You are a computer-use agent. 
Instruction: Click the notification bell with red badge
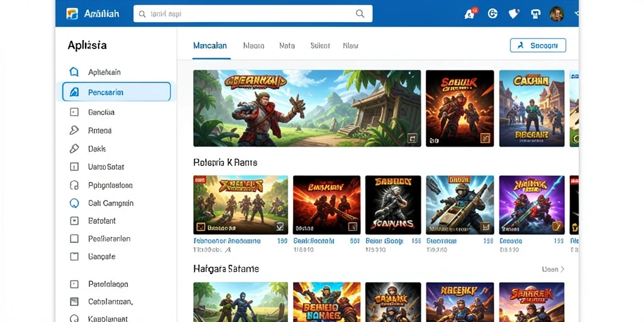(x=469, y=14)
